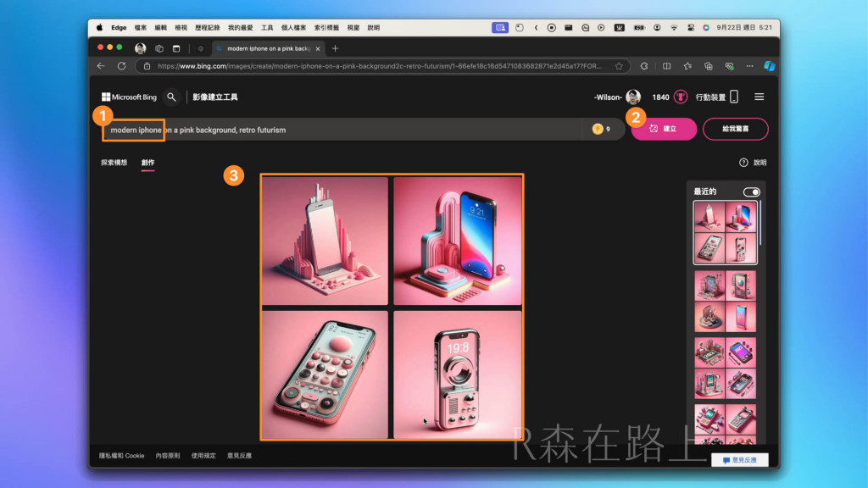Open the Apple menu
Viewport: 868px width, 488px height.
pos(100,27)
